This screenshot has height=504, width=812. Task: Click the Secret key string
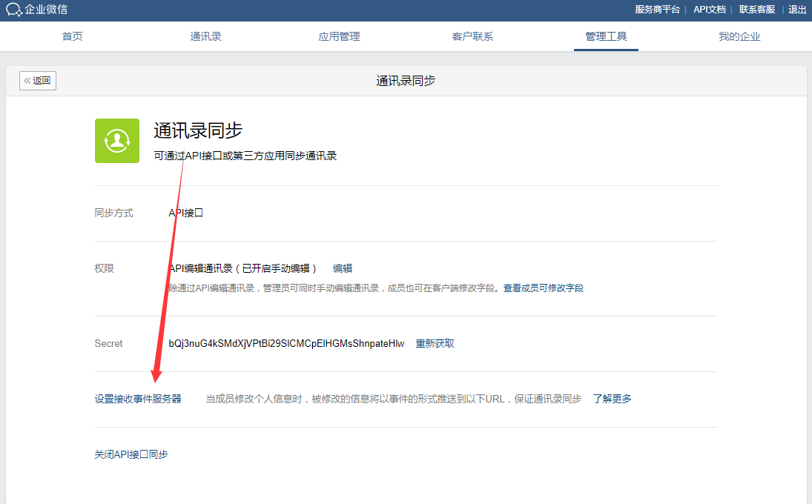click(286, 343)
